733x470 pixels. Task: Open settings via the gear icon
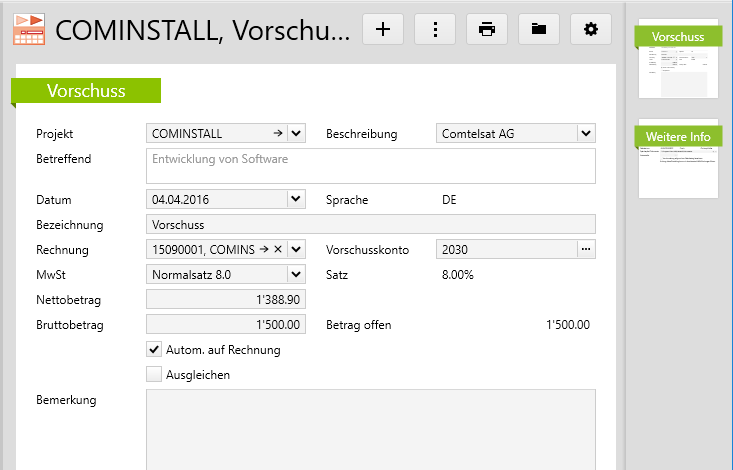[x=591, y=29]
